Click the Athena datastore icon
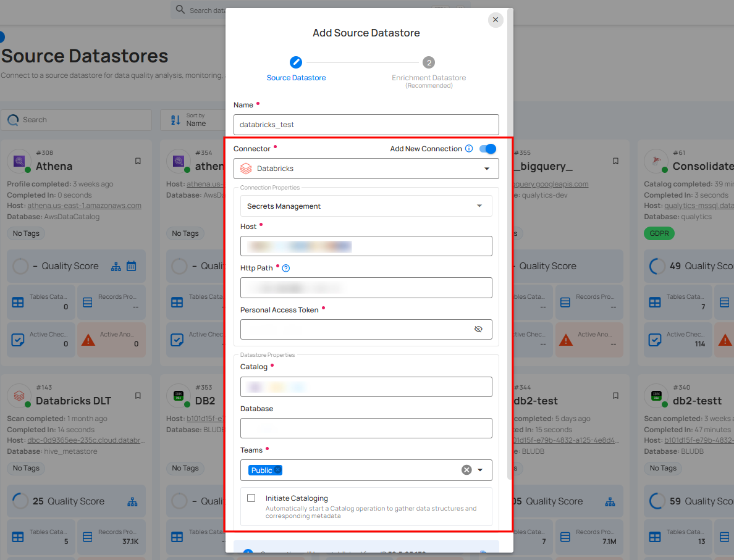This screenshot has height=560, width=734. tap(19, 161)
